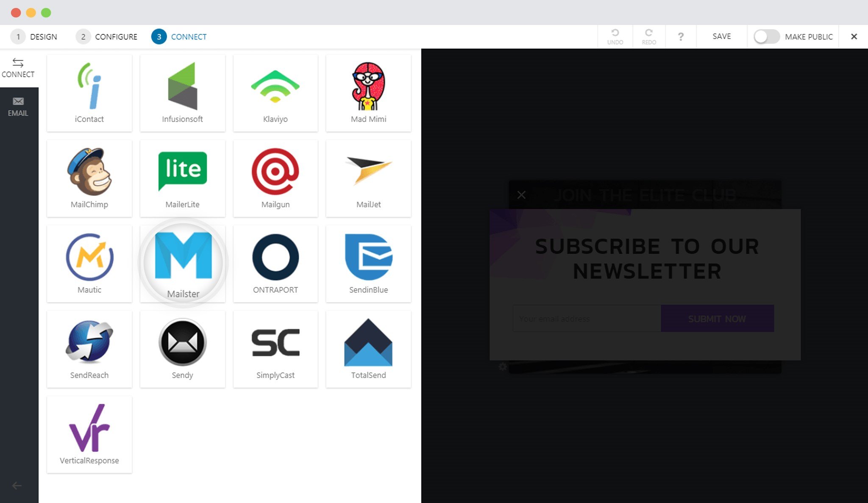Select the highlighted Mailster integration
The image size is (868, 503).
(x=183, y=263)
